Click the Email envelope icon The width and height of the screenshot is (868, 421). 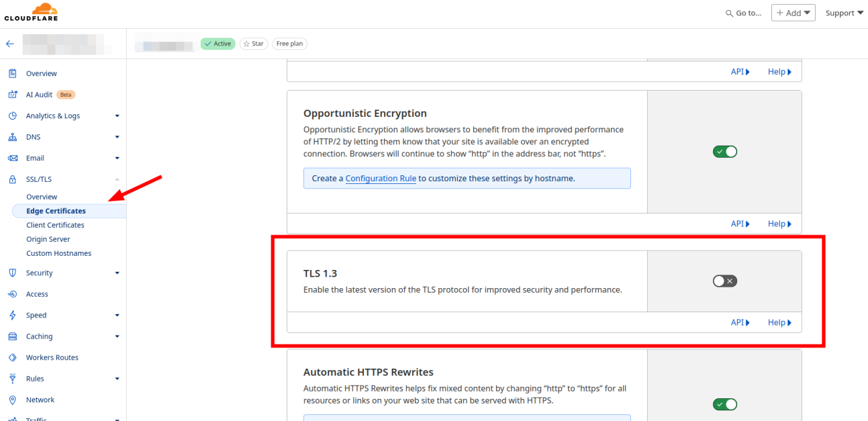pos(12,158)
